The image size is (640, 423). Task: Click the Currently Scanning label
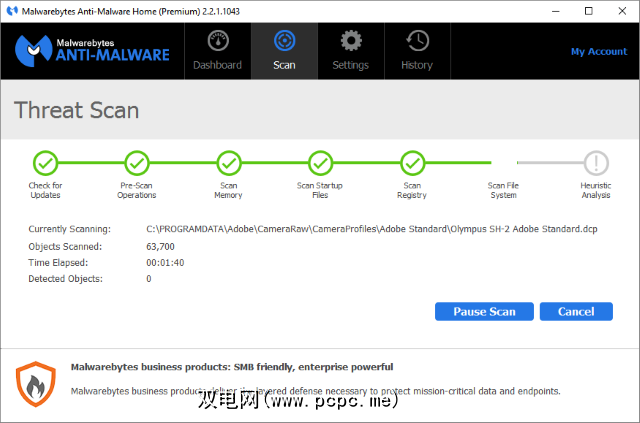[69, 229]
